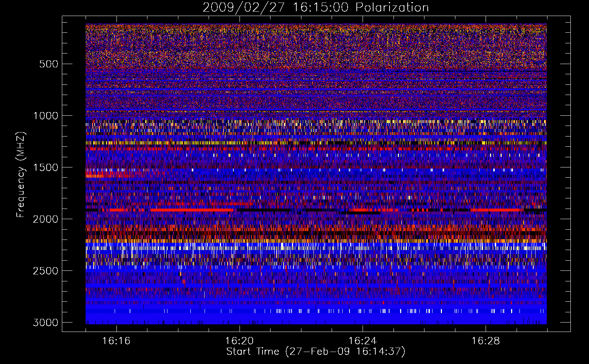Screen dimensions: 589x364
Task: Click the 'Frequency (MHZ)' axis label
Action: tap(21, 175)
